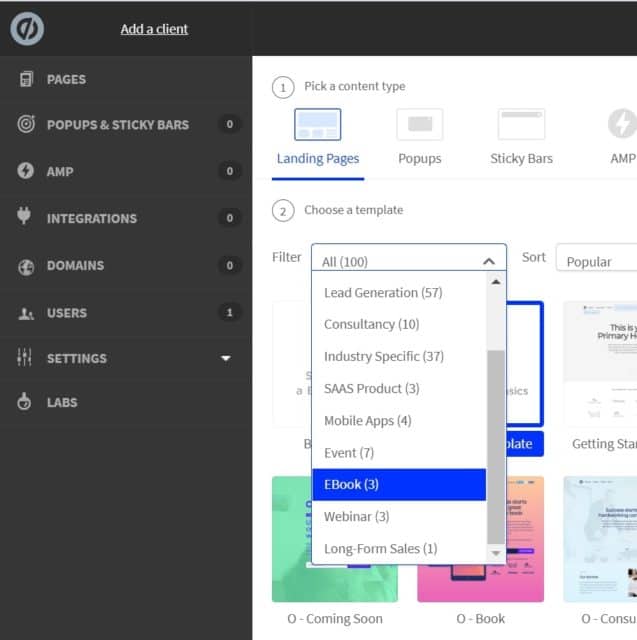Expand the Settings submenu arrow

pyautogui.click(x=226, y=358)
